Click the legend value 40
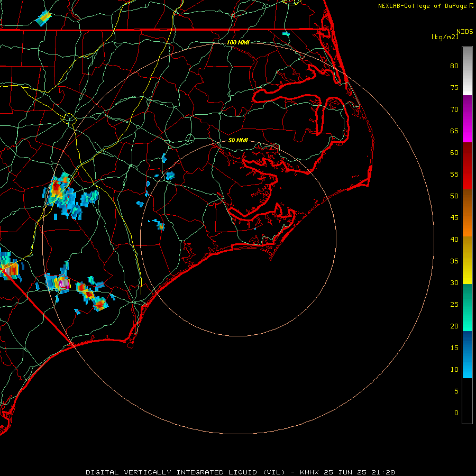The height and width of the screenshot is (476, 476). point(454,240)
